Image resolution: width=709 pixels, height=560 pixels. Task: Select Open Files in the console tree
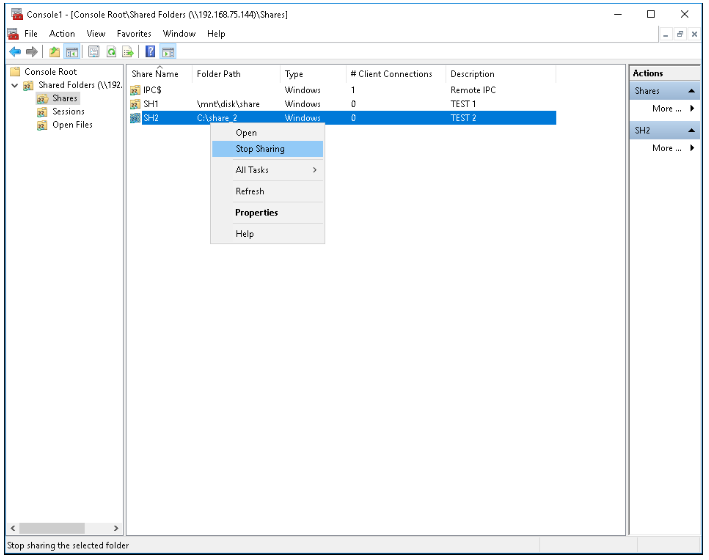[x=72, y=125]
